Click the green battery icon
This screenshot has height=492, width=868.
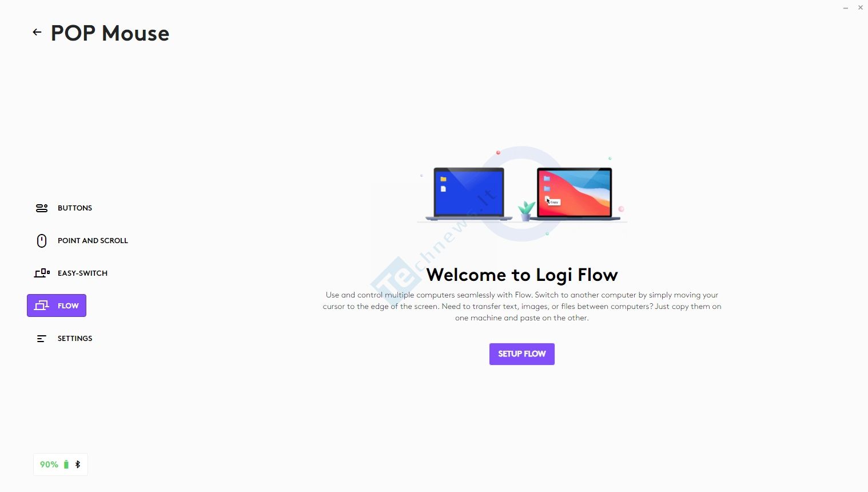66,465
